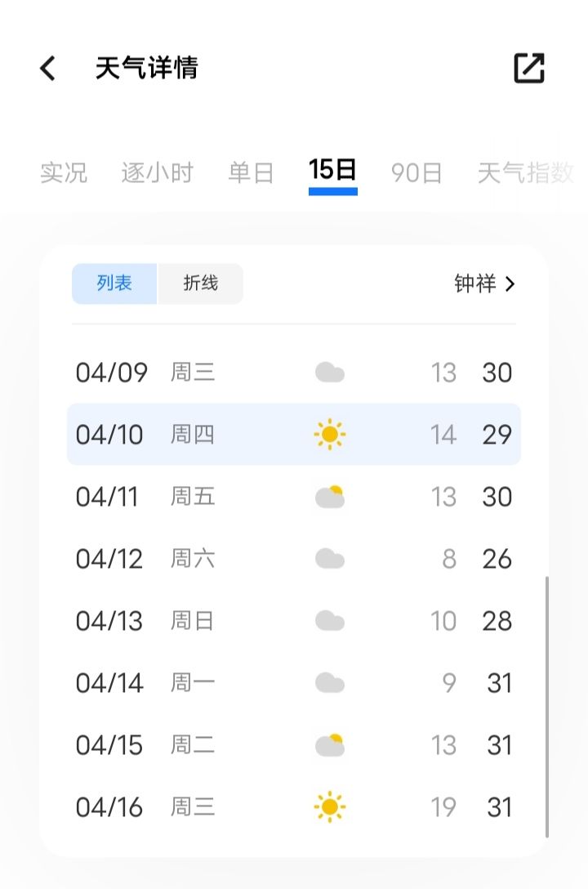Screen dimensions: 588x889
Task: Switch to 折线 line chart view
Action: point(201,284)
